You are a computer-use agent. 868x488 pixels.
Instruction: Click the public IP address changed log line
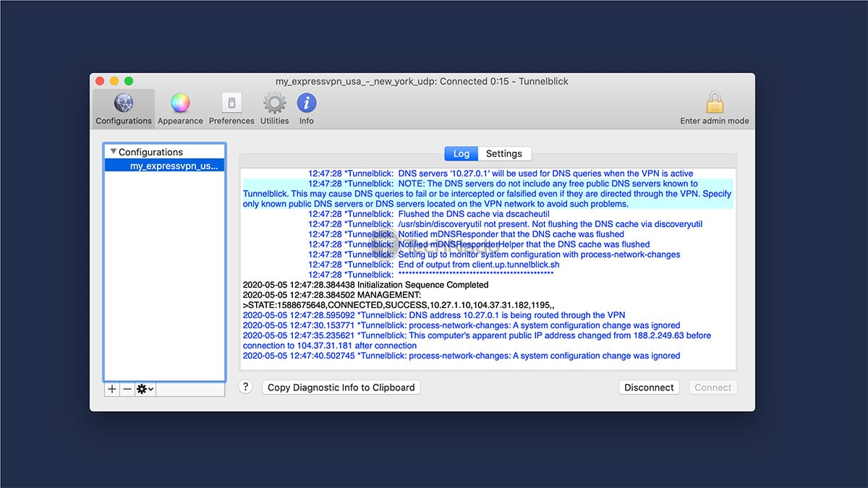(477, 341)
